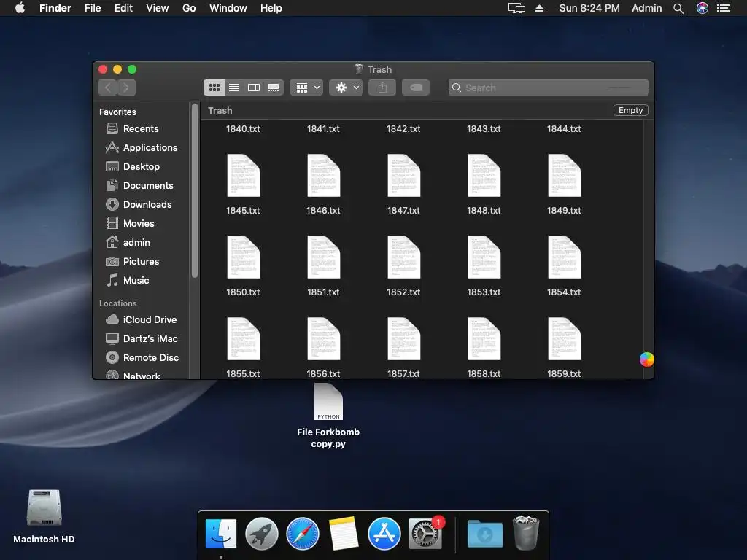This screenshot has height=560, width=747.
Task: Switch Finder to list view
Action: click(234, 87)
